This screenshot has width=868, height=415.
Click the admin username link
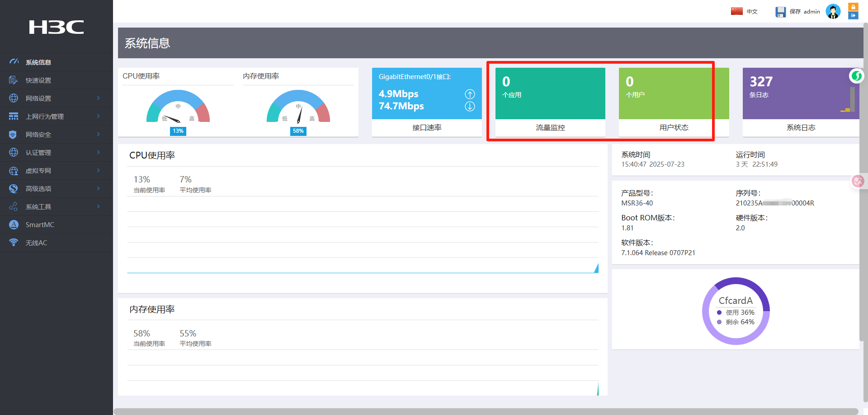[x=812, y=12]
